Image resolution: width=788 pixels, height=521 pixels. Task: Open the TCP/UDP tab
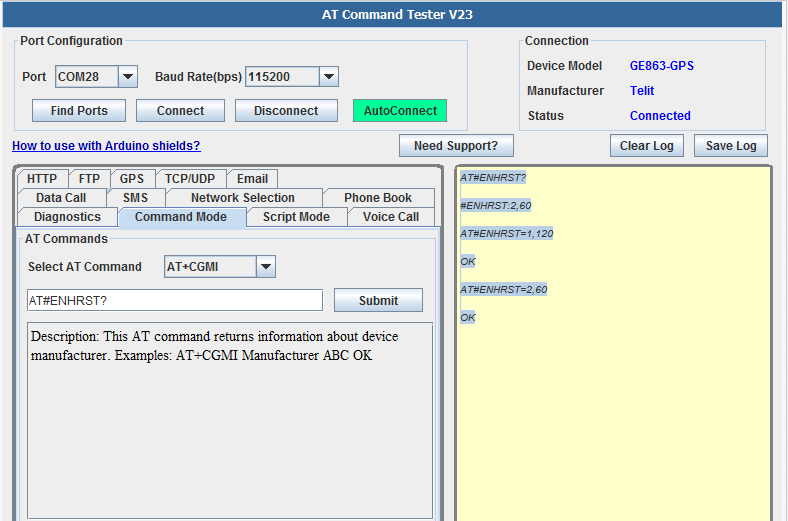[x=190, y=179]
